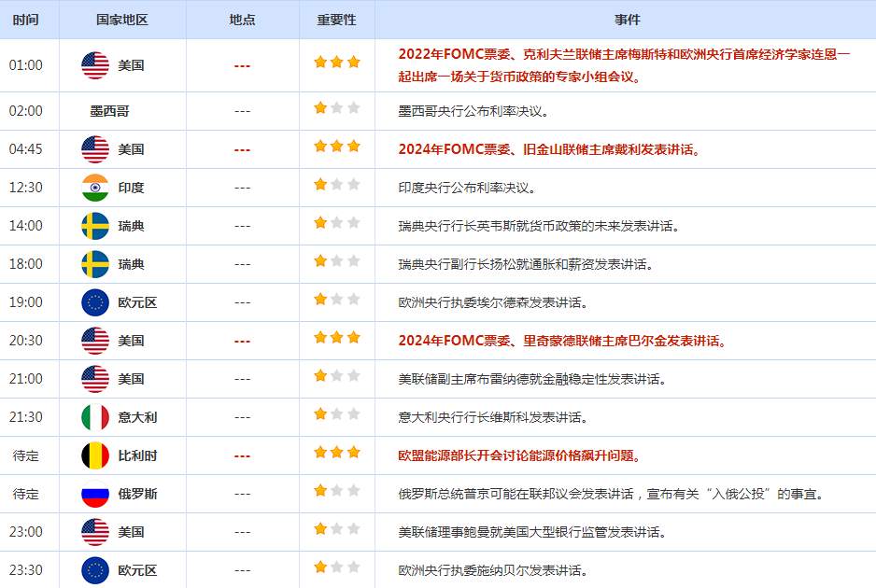The height and width of the screenshot is (588, 876).
Task: Click the 重要性 column header
Action: [x=336, y=21]
